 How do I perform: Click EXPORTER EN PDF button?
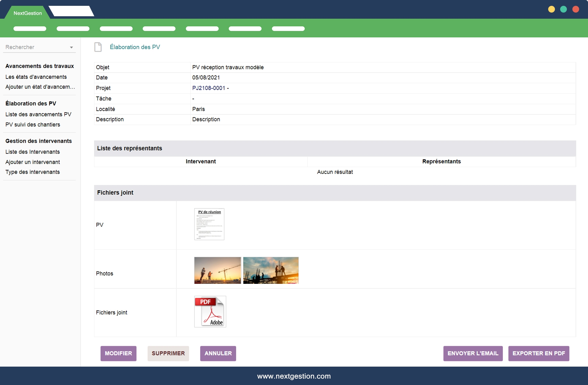click(538, 353)
